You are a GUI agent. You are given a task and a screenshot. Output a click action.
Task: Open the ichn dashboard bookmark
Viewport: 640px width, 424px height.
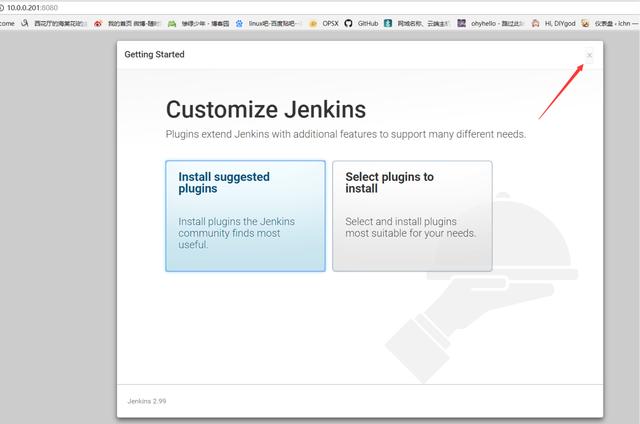coord(609,24)
